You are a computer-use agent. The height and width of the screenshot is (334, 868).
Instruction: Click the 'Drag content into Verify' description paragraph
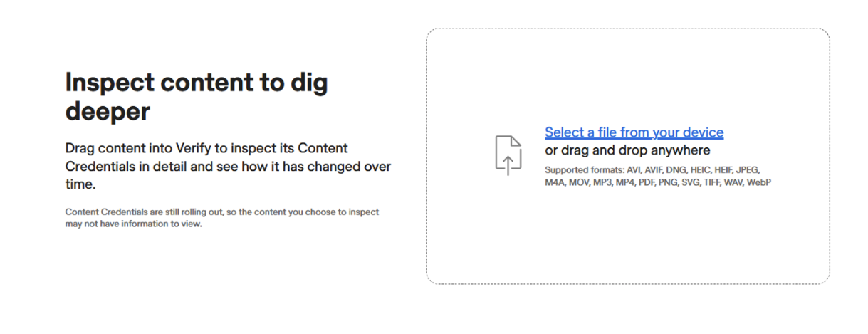(x=228, y=166)
